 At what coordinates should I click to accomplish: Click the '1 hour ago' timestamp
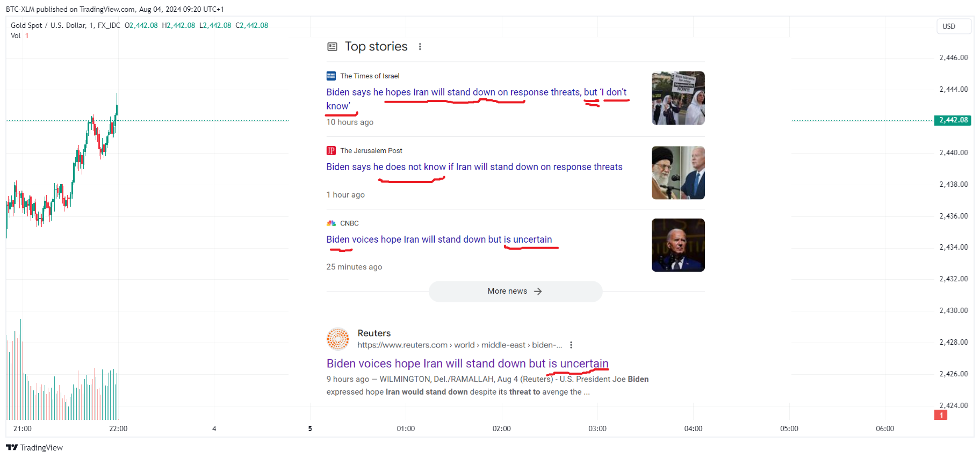coord(345,195)
